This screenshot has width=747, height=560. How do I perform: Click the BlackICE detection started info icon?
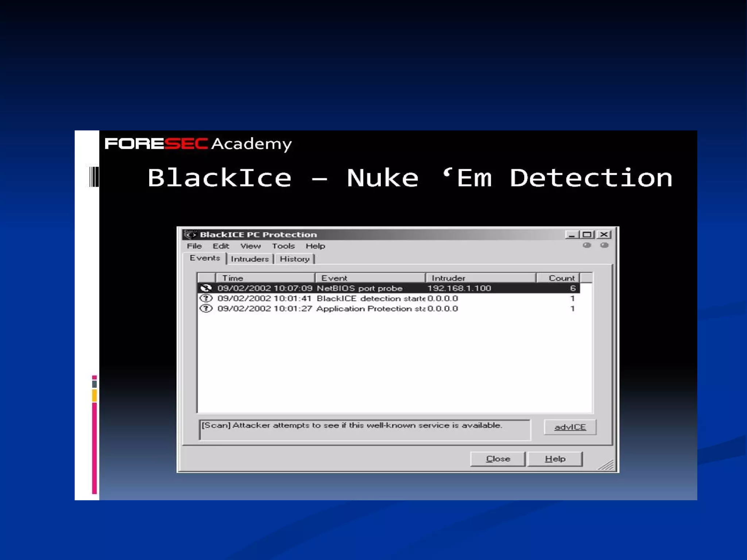(x=206, y=298)
